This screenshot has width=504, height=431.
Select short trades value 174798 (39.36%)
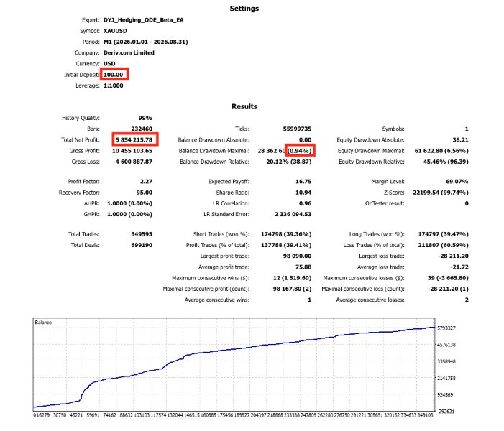[x=286, y=234]
